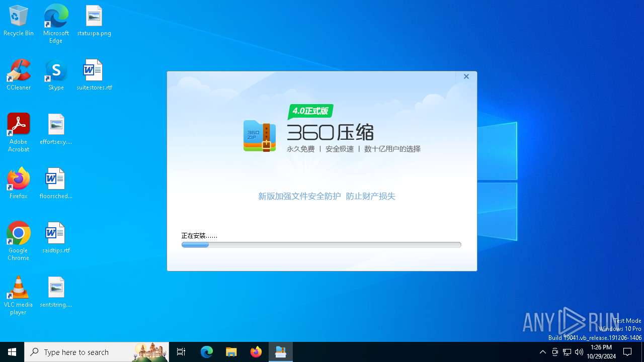Show hidden system tray icons
This screenshot has height=362, width=644.
pyautogui.click(x=542, y=352)
